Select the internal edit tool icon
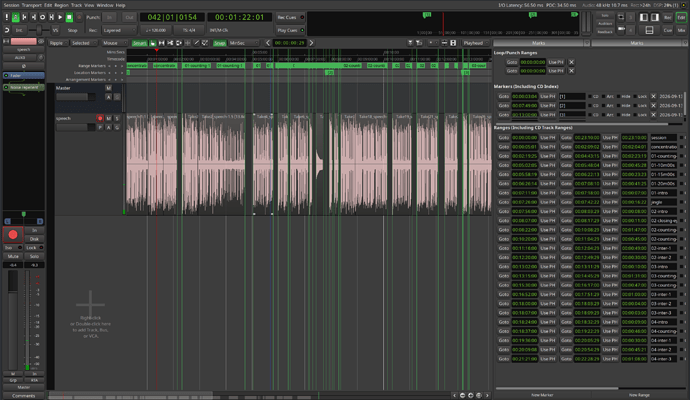This screenshot has height=400, width=690. point(205,43)
